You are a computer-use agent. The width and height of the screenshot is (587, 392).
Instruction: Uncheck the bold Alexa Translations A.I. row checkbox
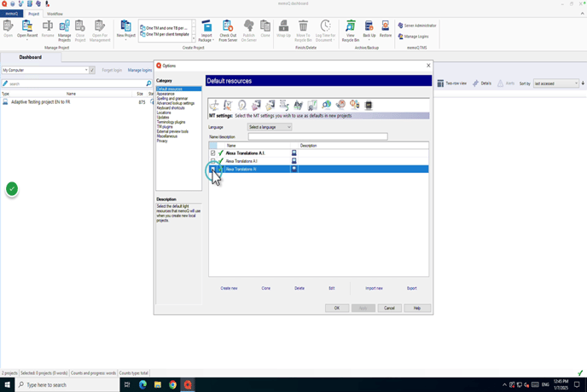tap(212, 153)
